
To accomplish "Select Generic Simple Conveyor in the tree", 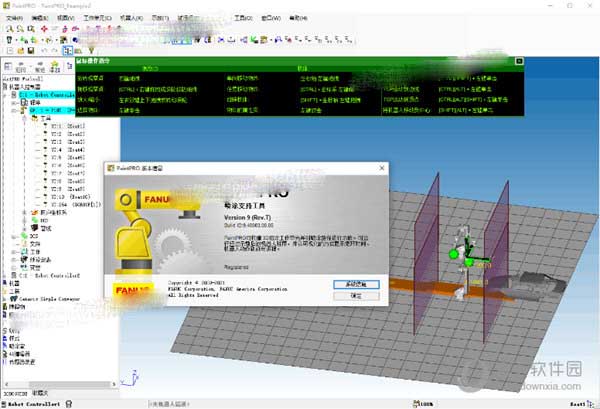I will 49,299.
